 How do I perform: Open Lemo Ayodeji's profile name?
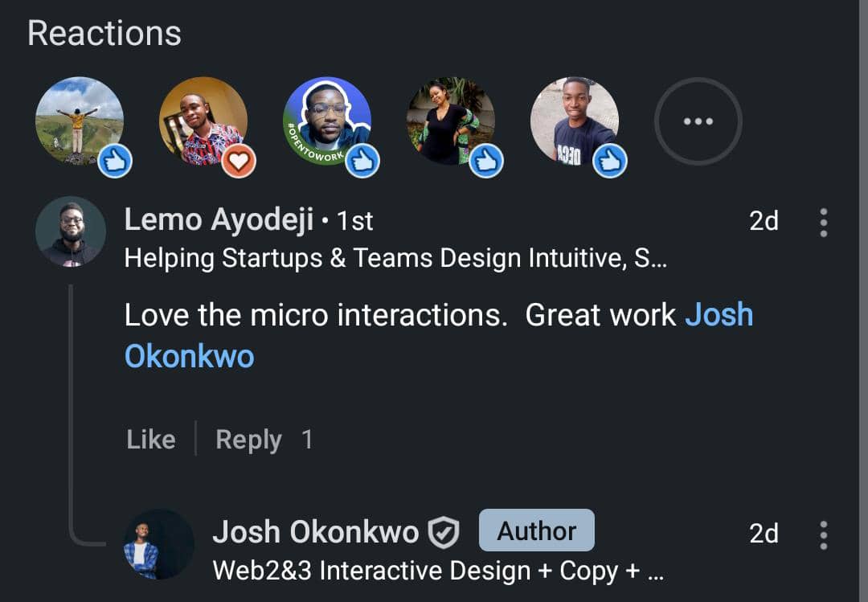click(x=219, y=220)
